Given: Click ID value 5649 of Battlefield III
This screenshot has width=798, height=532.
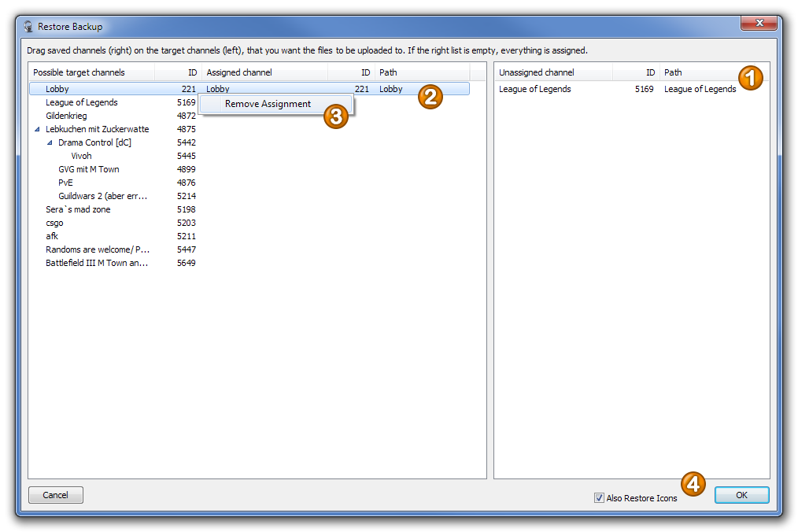Looking at the screenshot, I should [187, 263].
